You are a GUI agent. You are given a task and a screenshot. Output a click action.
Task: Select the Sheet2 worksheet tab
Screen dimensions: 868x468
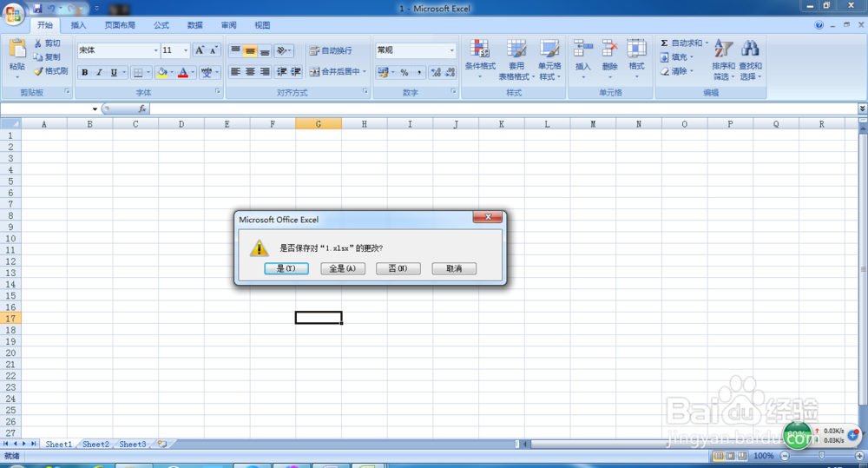(95, 445)
